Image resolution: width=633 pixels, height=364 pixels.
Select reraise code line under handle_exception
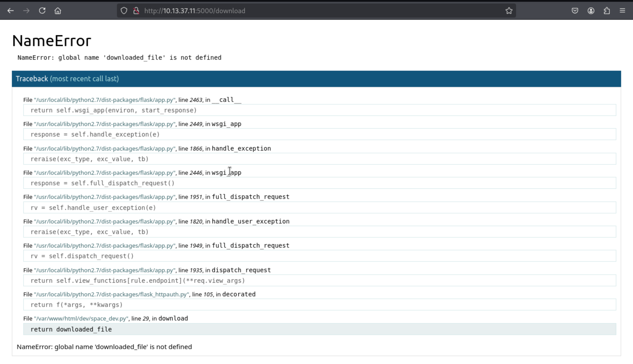click(x=320, y=159)
